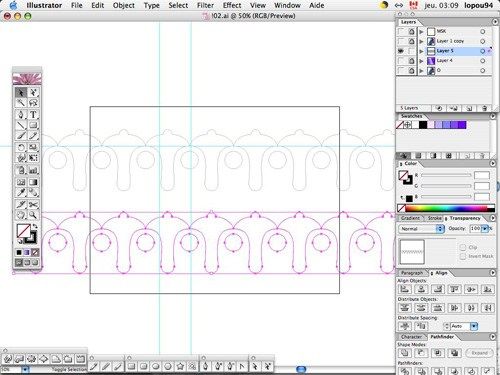The width and height of the screenshot is (500, 375).
Task: Check the Invert Mask option
Action: (x=463, y=256)
